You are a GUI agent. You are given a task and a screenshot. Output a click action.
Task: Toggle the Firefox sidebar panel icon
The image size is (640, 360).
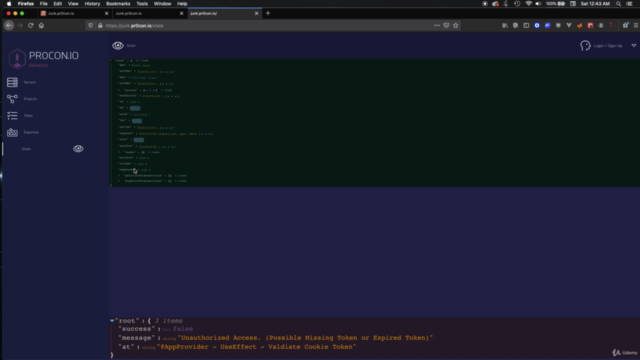tap(526, 25)
